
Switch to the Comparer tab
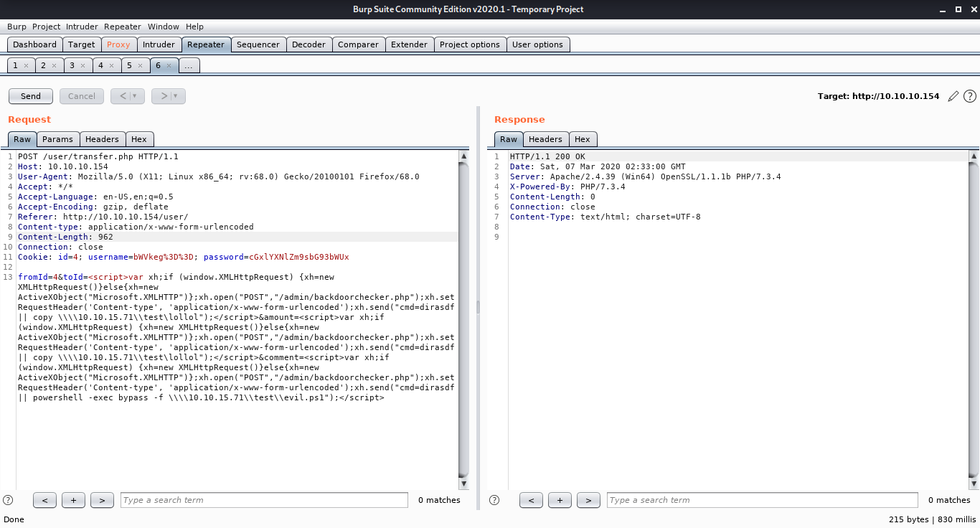tap(358, 44)
